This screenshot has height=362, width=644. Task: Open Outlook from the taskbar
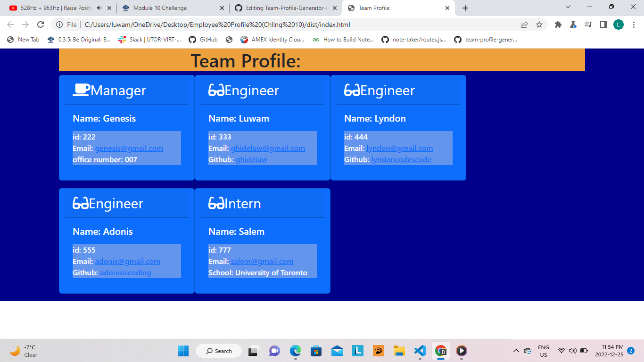(x=337, y=351)
